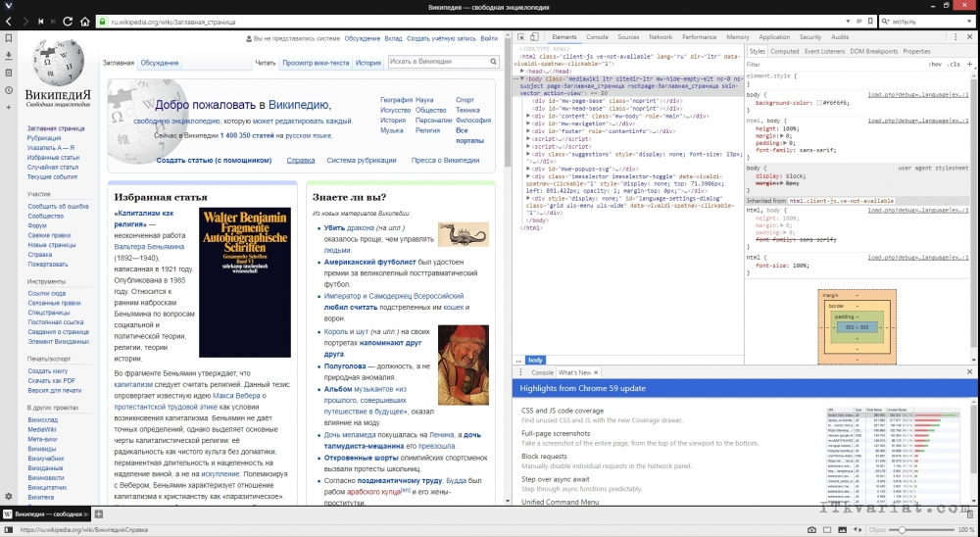Capture page with status bar camera
The width and height of the screenshot is (980, 537).
point(811,530)
